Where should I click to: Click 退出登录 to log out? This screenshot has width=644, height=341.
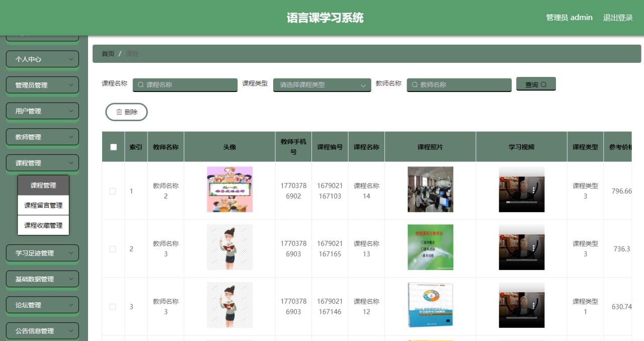[x=618, y=18]
